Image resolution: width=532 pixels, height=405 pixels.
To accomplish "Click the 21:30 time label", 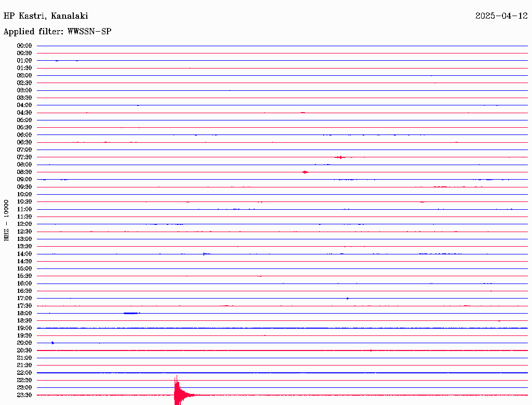I will click(x=24, y=366).
